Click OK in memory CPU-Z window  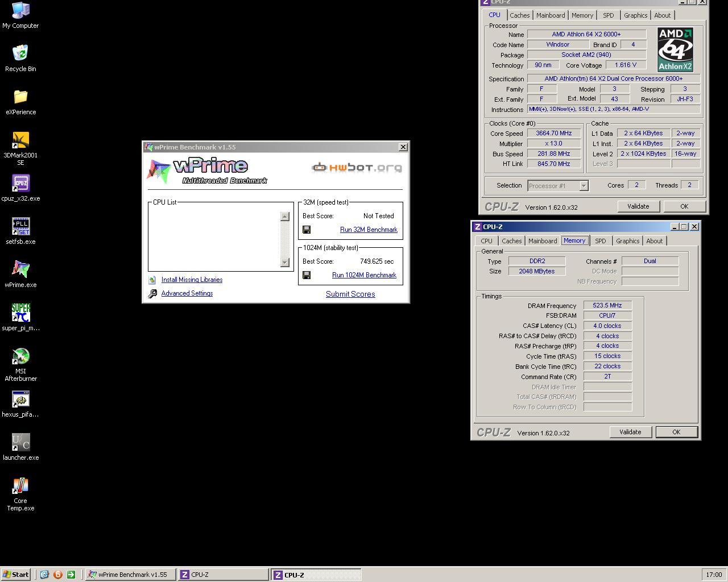pos(676,432)
